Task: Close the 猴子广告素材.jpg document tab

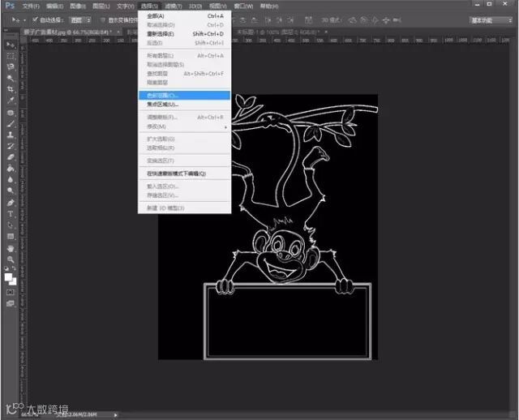Action: (x=118, y=32)
